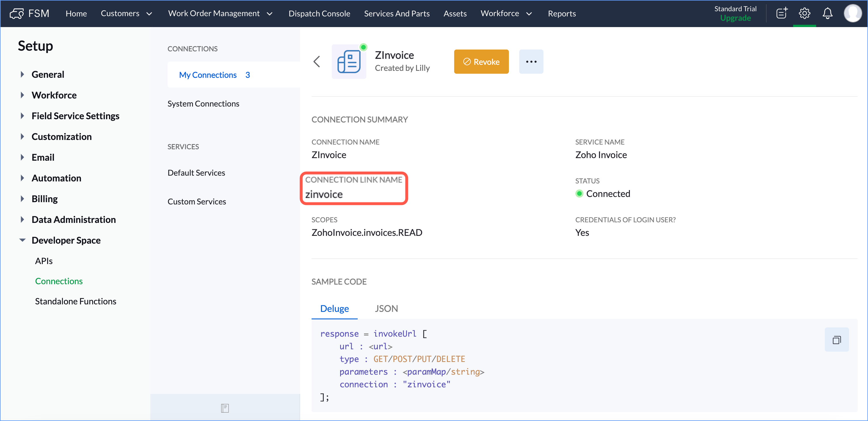The image size is (868, 421).
Task: Switch to the JSON sample code tab
Action: [386, 308]
